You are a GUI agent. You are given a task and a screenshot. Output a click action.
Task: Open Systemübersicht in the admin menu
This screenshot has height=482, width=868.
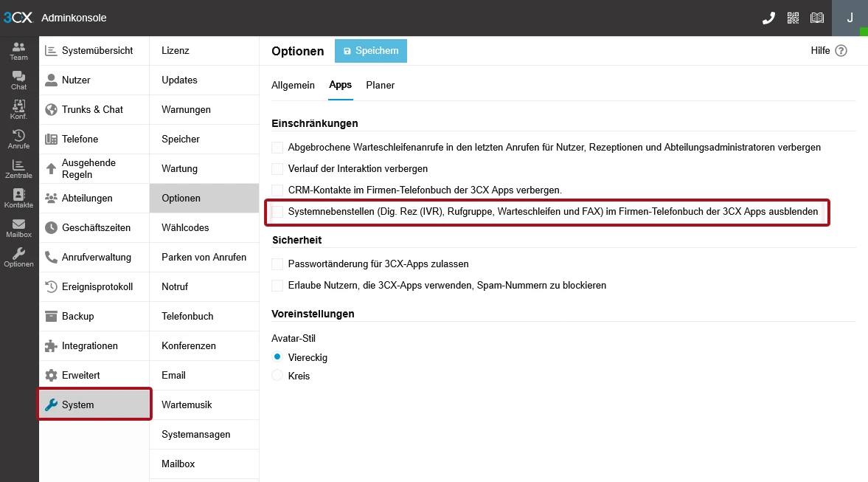(97, 50)
